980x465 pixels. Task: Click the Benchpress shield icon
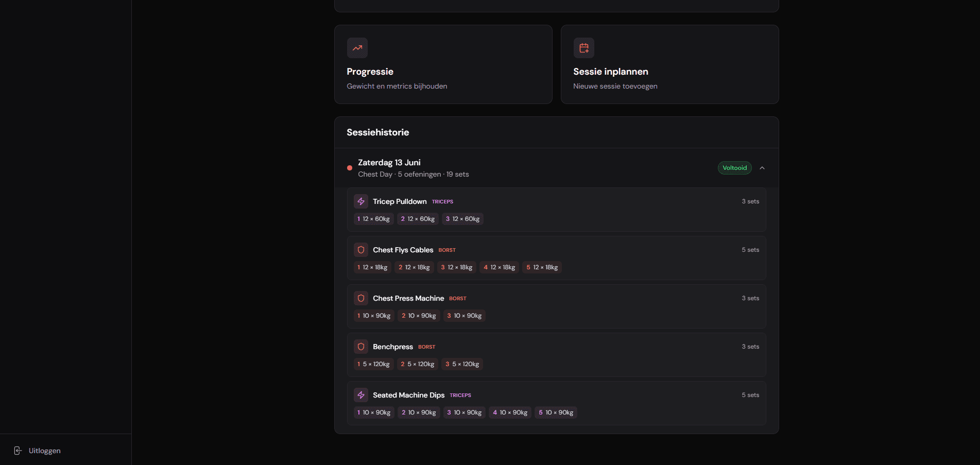tap(361, 347)
